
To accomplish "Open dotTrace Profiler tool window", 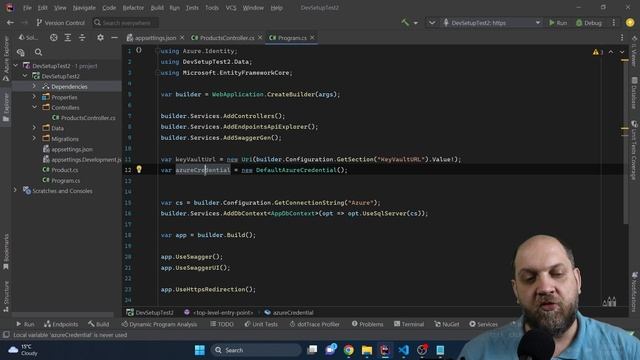I will click(x=314, y=324).
